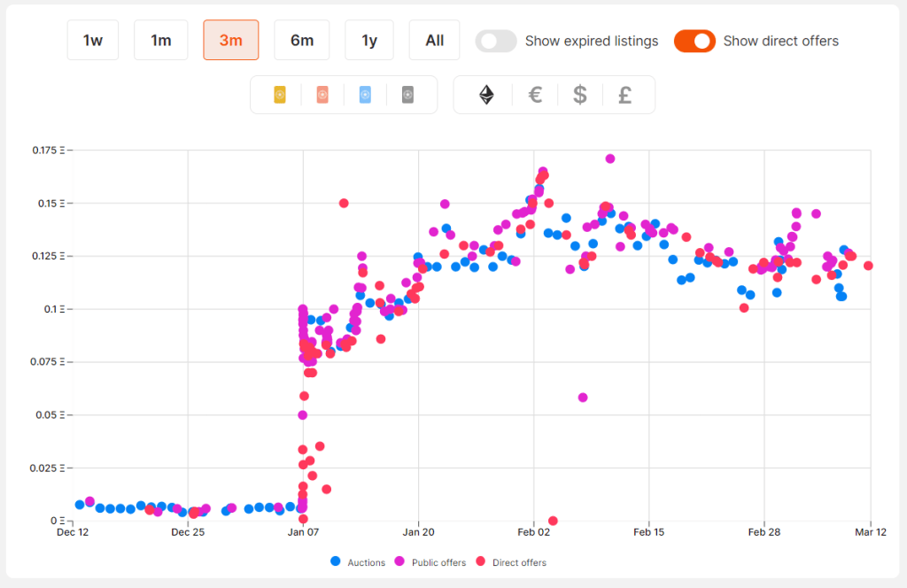Switch currency to US Dollar
The image size is (907, 588).
[x=580, y=95]
